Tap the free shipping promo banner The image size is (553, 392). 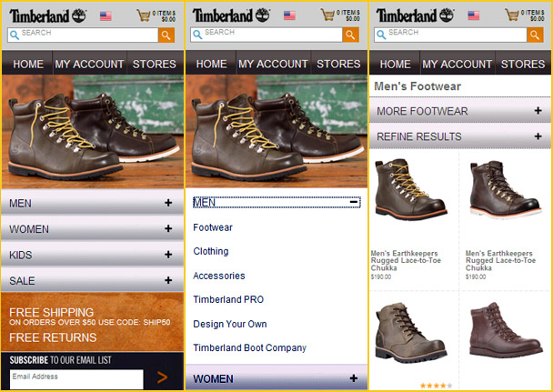click(92, 322)
